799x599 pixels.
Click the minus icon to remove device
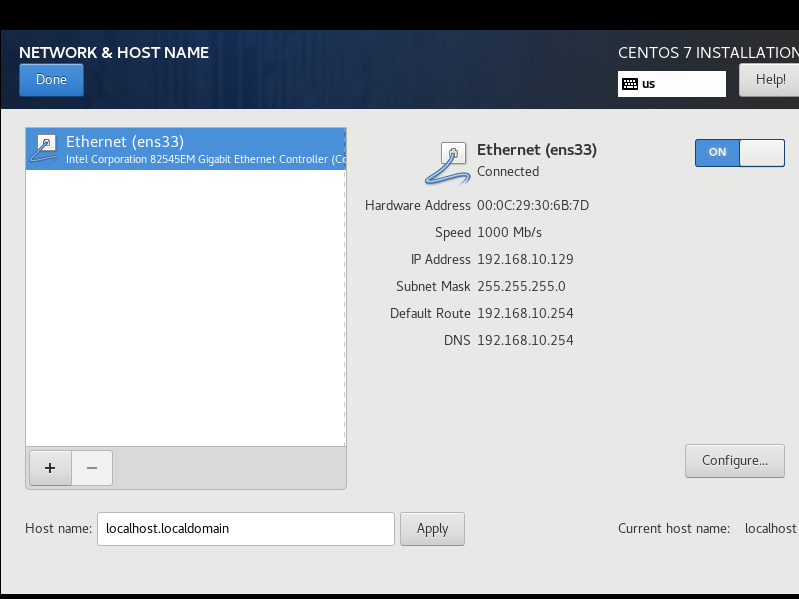[92, 468]
